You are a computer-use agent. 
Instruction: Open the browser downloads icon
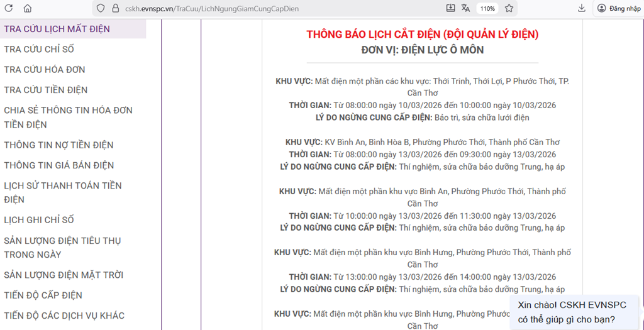click(581, 8)
